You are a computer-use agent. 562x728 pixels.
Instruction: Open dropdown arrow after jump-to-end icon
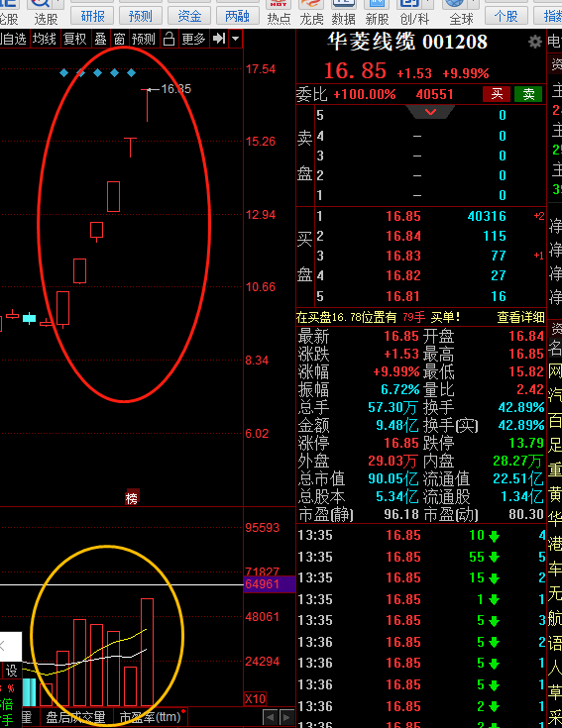[x=236, y=39]
